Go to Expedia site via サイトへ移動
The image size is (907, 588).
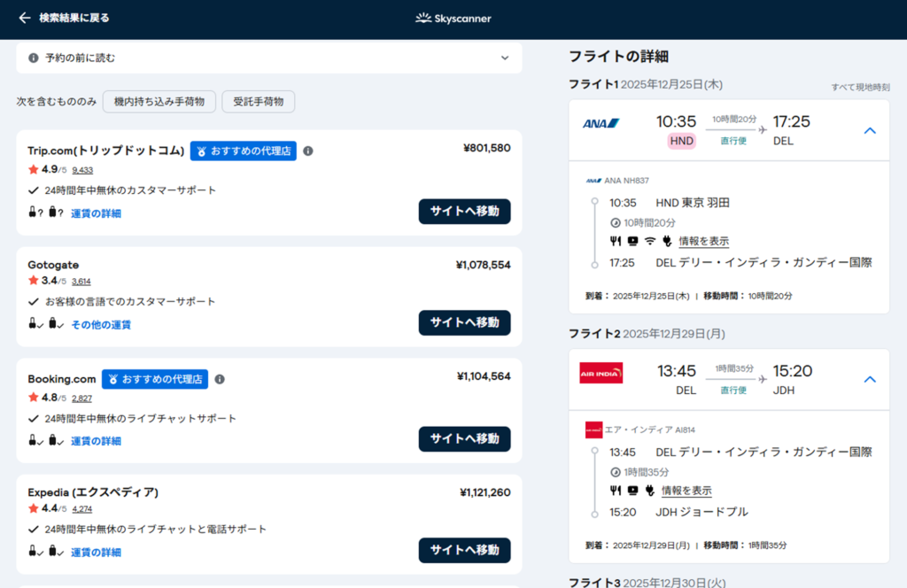[x=464, y=550]
